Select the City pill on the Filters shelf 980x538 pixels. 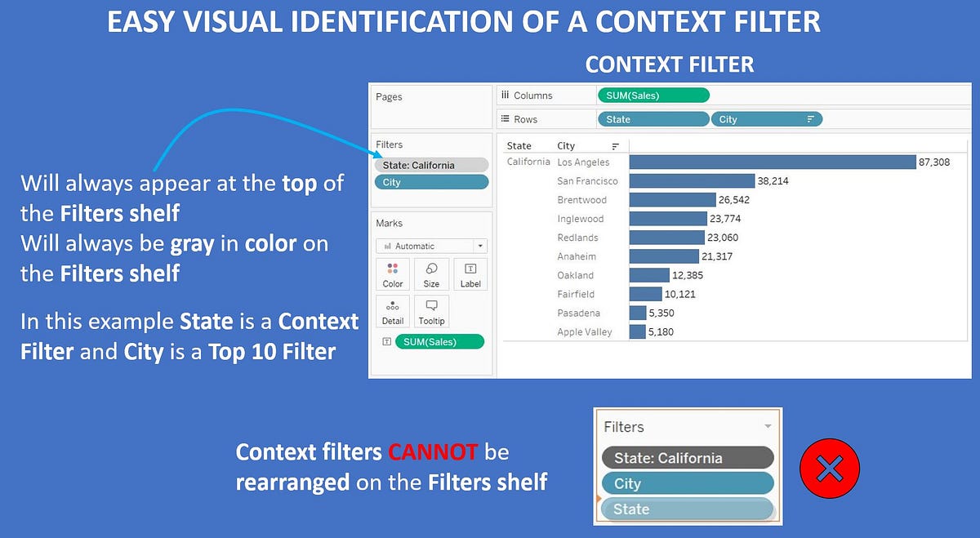pyautogui.click(x=431, y=181)
